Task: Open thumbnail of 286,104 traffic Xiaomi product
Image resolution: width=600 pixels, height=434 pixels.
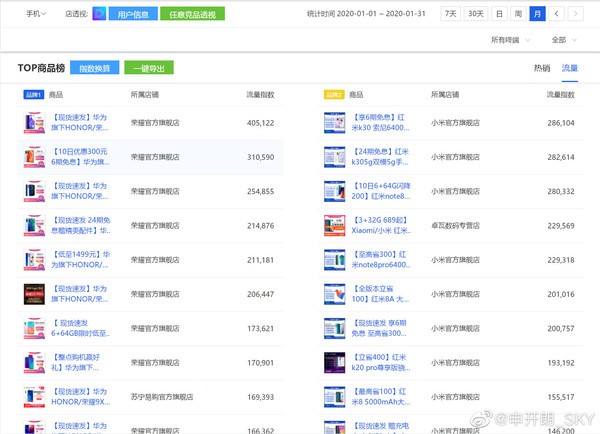Action: [334, 123]
